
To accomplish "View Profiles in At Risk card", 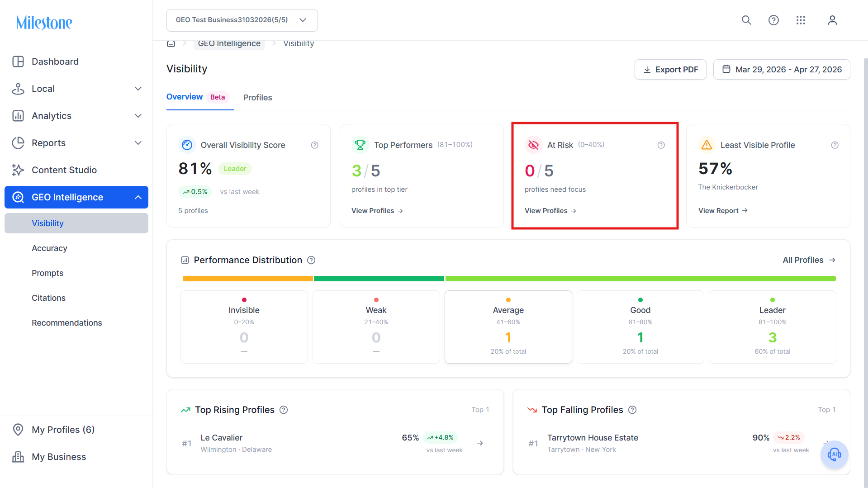I will 550,211.
